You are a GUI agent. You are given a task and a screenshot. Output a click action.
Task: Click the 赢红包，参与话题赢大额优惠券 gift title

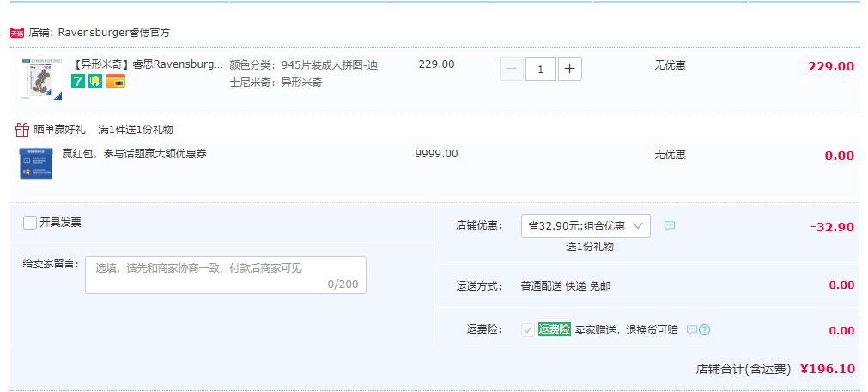135,154
